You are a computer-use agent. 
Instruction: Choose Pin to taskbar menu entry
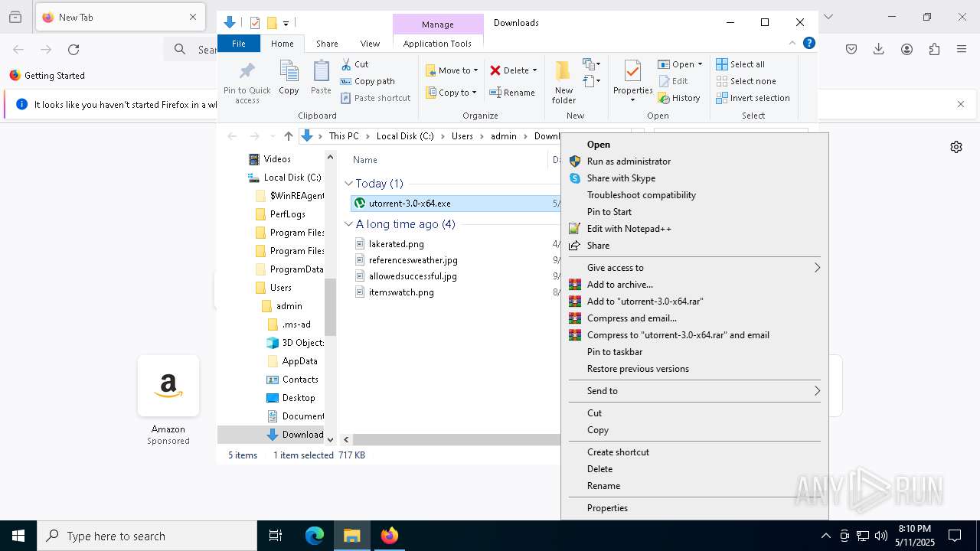coord(694,352)
